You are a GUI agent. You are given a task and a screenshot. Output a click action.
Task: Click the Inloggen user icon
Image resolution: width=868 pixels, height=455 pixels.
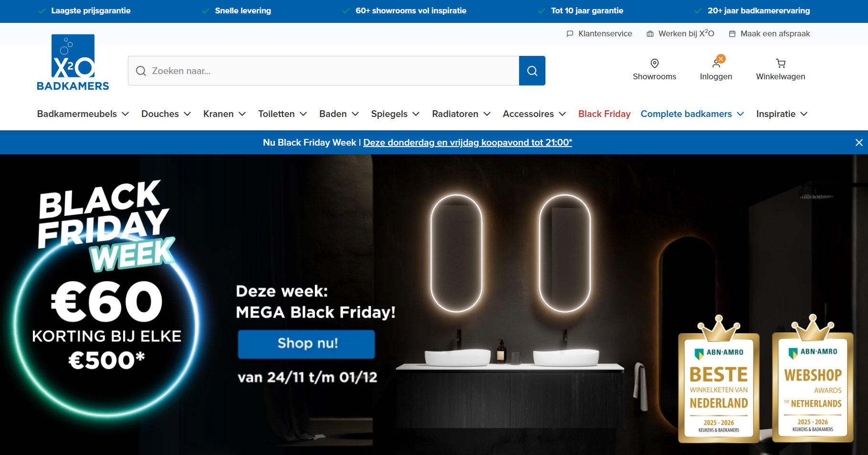click(x=716, y=63)
